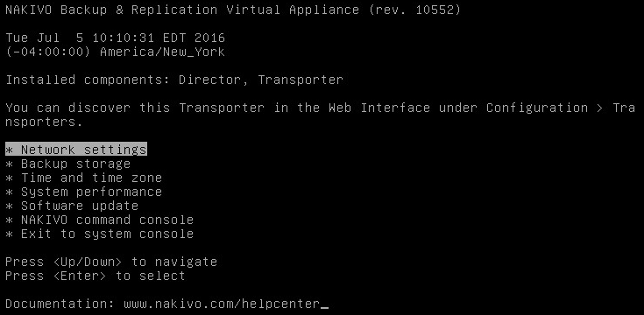Click the Enter to select hint text
The image size is (644, 315).
point(96,276)
